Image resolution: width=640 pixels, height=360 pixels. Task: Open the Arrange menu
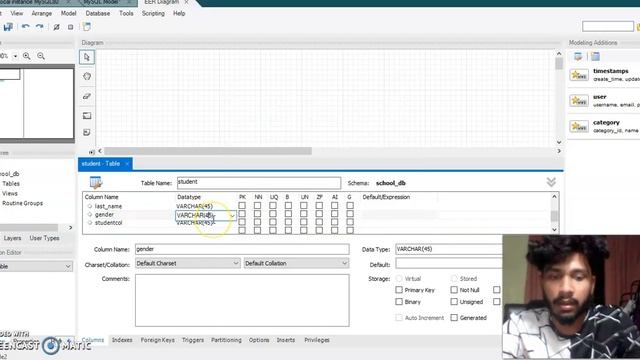pos(42,13)
